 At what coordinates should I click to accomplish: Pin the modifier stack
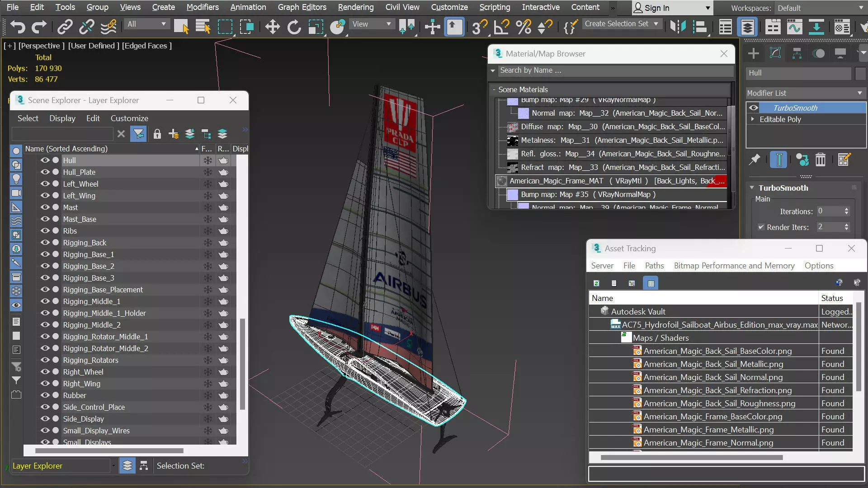click(755, 160)
